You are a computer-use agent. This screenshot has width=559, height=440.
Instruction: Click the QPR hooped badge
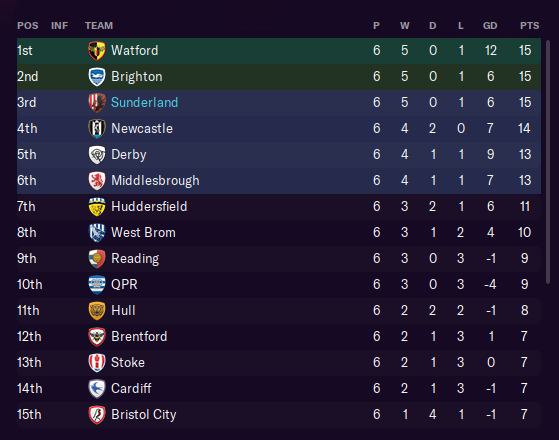pyautogui.click(x=97, y=285)
